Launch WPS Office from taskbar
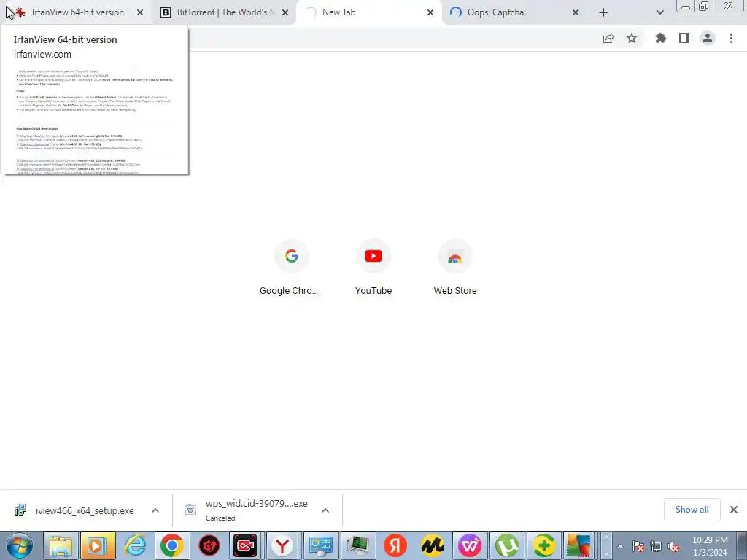Image resolution: width=747 pixels, height=560 pixels. click(x=470, y=545)
